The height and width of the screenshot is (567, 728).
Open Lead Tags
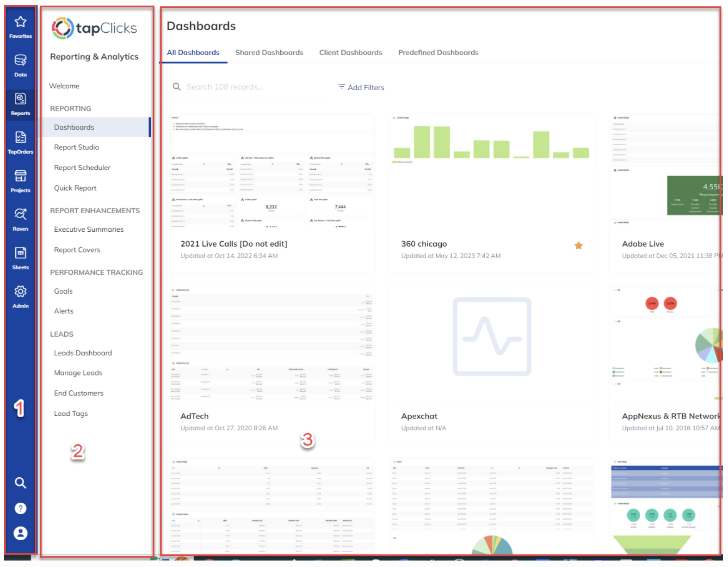tap(70, 413)
